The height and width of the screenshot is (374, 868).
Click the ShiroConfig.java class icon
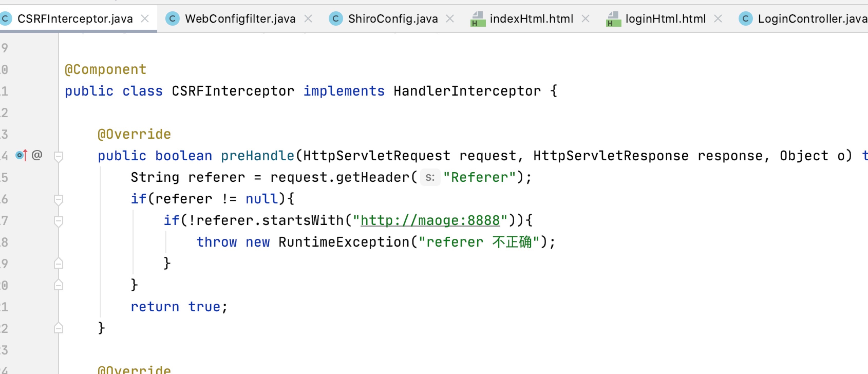pyautogui.click(x=336, y=18)
